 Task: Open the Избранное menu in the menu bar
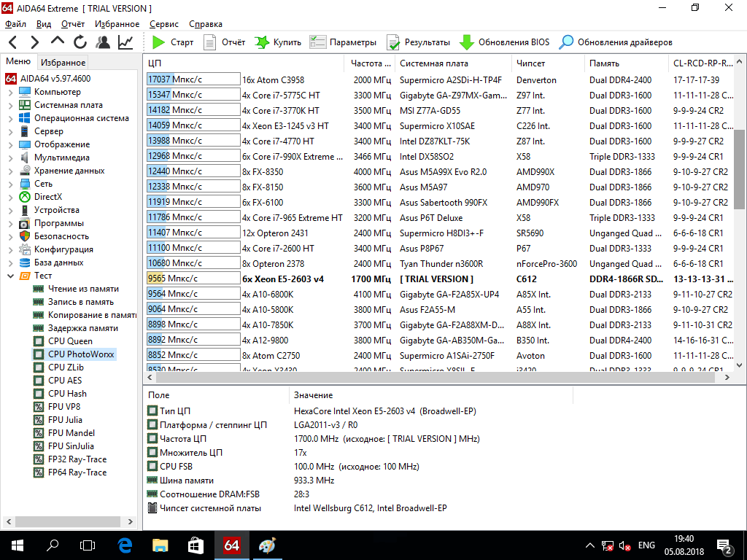click(x=117, y=24)
